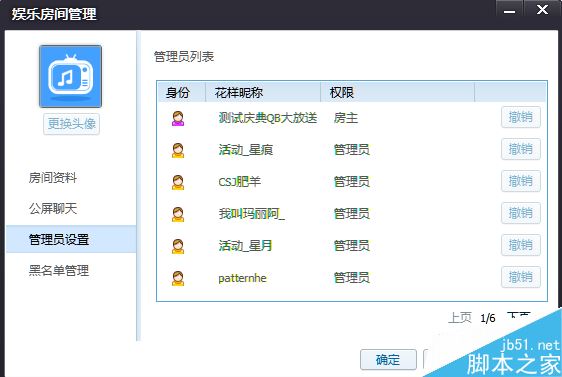Click the room avatar TV music icon
562x377 pixels.
pyautogui.click(x=70, y=76)
